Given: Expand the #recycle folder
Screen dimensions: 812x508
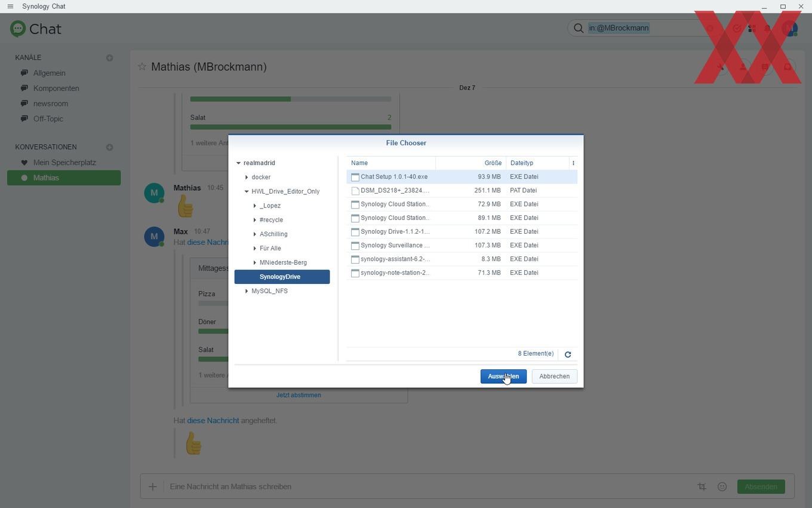Looking at the screenshot, I should coord(255,220).
